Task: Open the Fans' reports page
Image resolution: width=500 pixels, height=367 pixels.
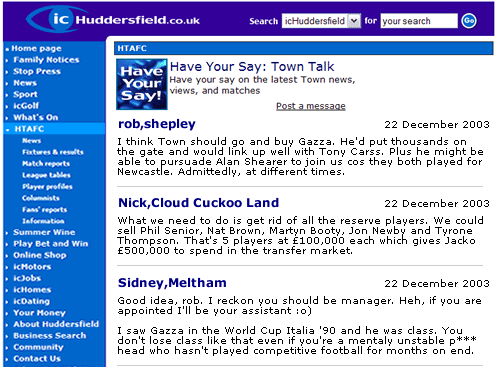Action: pyautogui.click(x=45, y=210)
